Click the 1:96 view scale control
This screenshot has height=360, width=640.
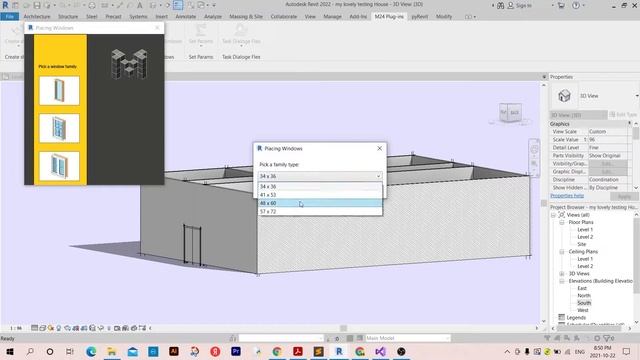(x=16, y=328)
